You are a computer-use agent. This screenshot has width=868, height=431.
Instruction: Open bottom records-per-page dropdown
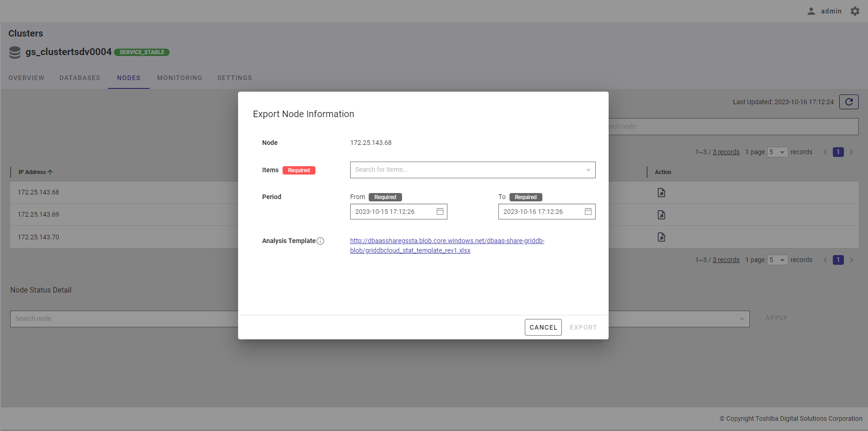[777, 260]
